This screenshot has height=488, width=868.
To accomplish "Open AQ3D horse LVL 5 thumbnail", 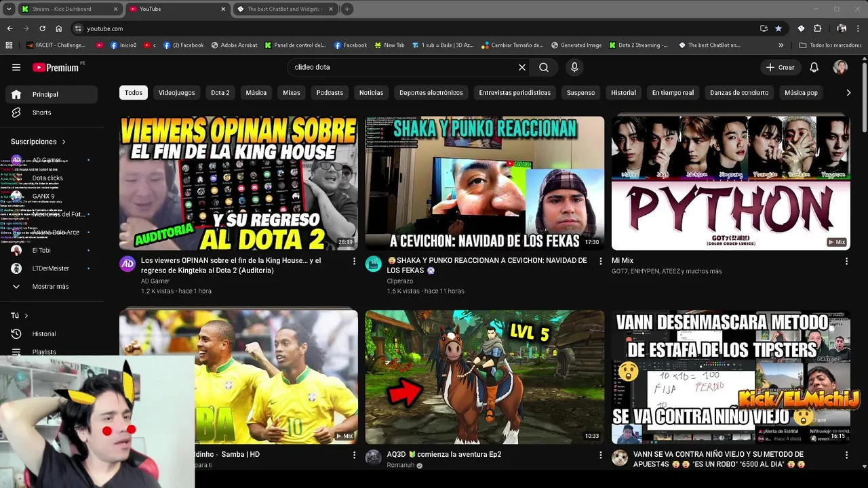I will pos(485,377).
